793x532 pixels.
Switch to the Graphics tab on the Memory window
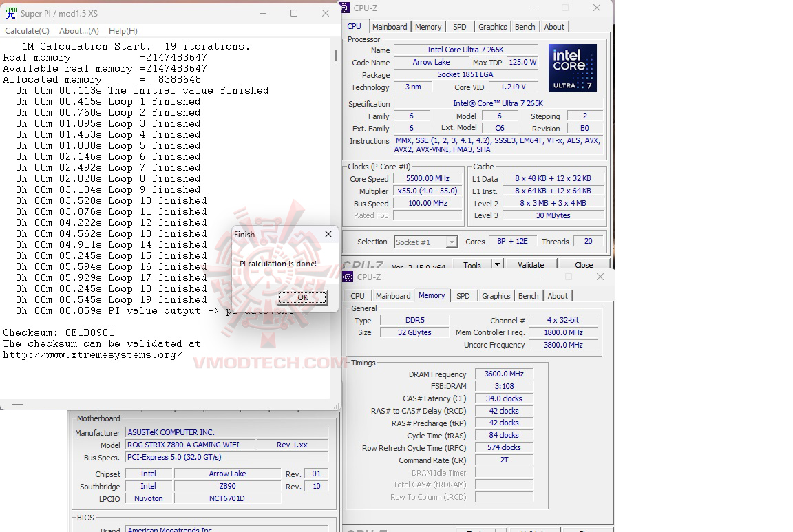tap(496, 296)
